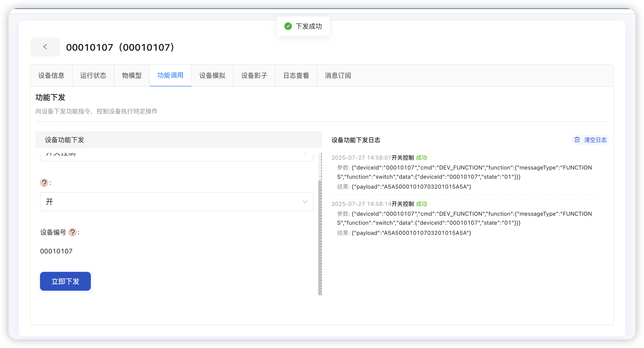
Task: Select the 物模型 tab
Action: coord(132,75)
